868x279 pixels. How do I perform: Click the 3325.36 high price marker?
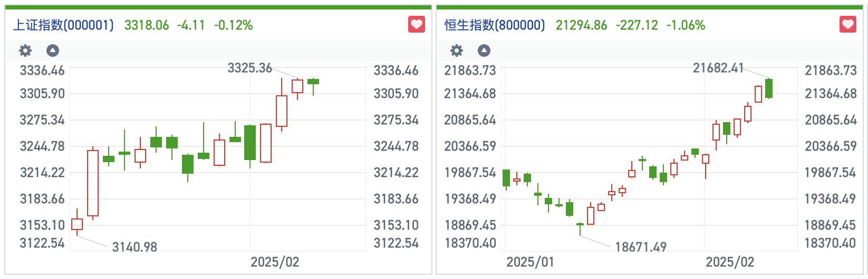(x=250, y=68)
